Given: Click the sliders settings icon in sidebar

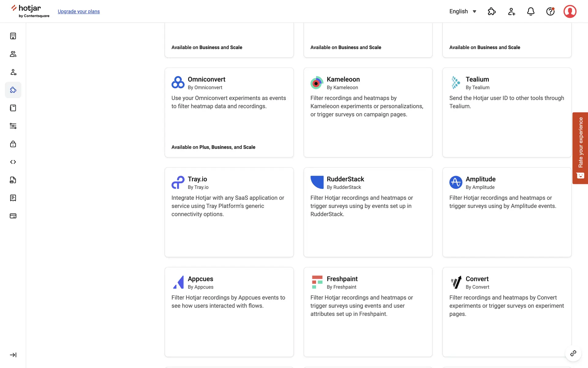Looking at the screenshot, I should 13,126.
